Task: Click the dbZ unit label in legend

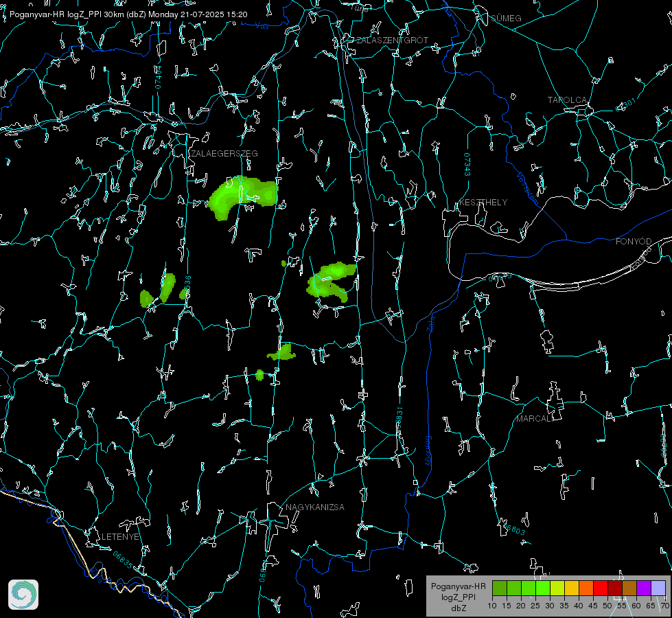Action: [x=458, y=608]
